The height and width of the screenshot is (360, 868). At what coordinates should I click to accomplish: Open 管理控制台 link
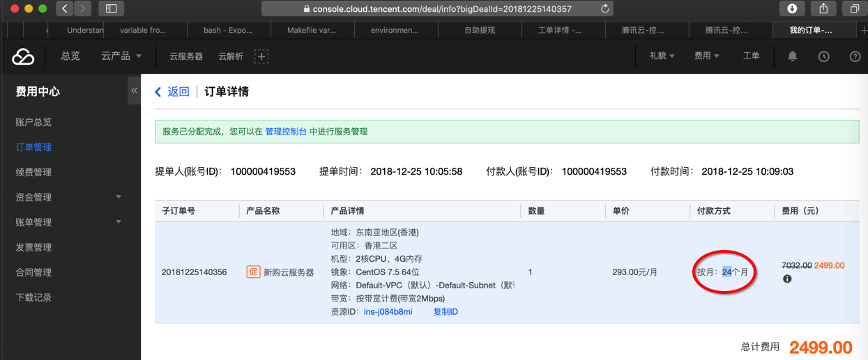(286, 132)
